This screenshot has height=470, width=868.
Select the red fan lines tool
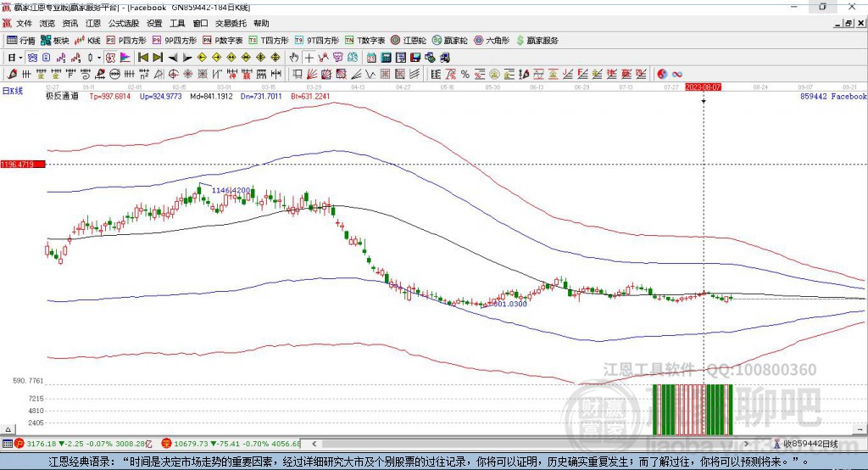(x=312, y=75)
